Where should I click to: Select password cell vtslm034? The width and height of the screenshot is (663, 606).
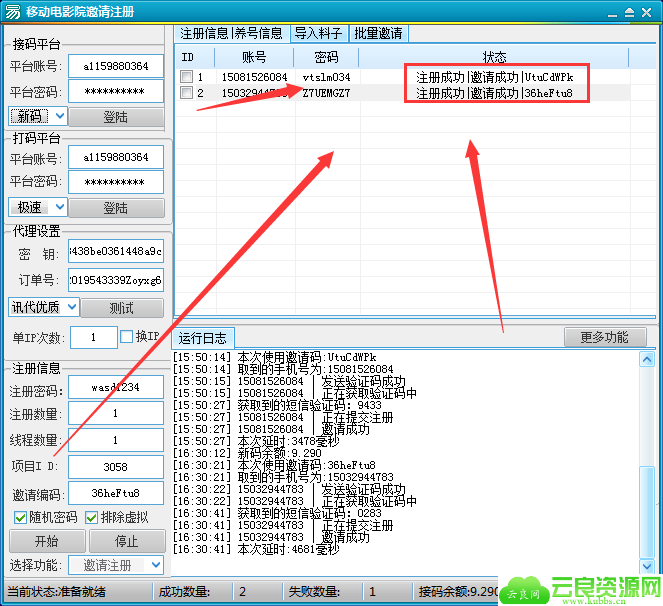(327, 77)
